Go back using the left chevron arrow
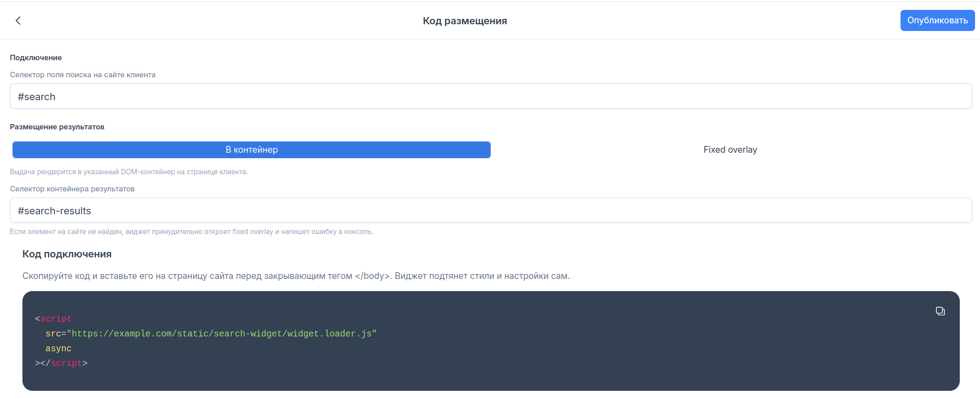The width and height of the screenshot is (980, 398). [x=18, y=21]
